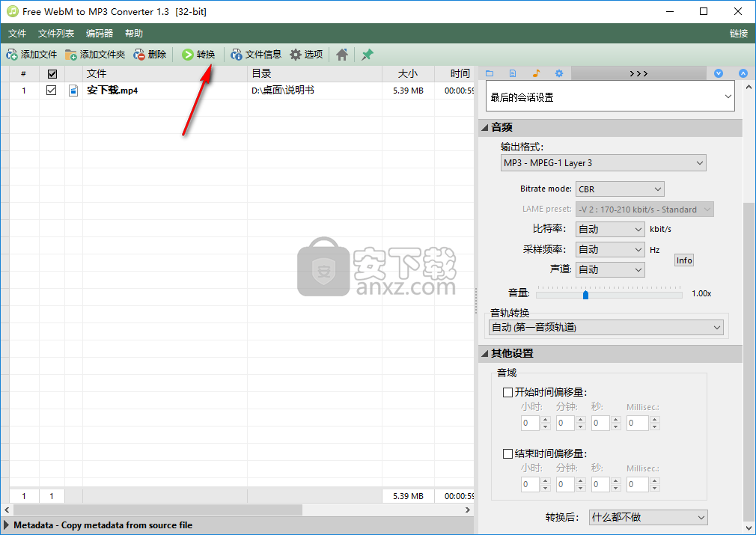Select the 安下载.mp4 file name
756x535 pixels.
click(x=112, y=90)
